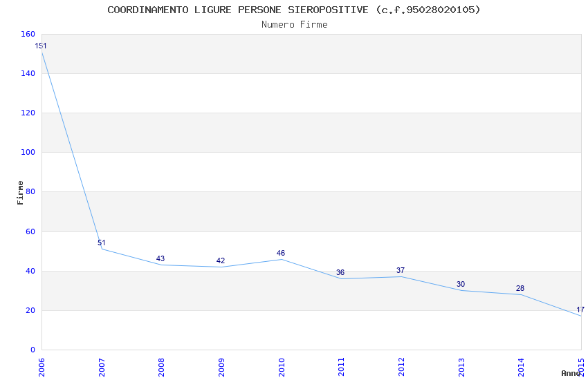Click the x-axis year 2012

(x=401, y=368)
